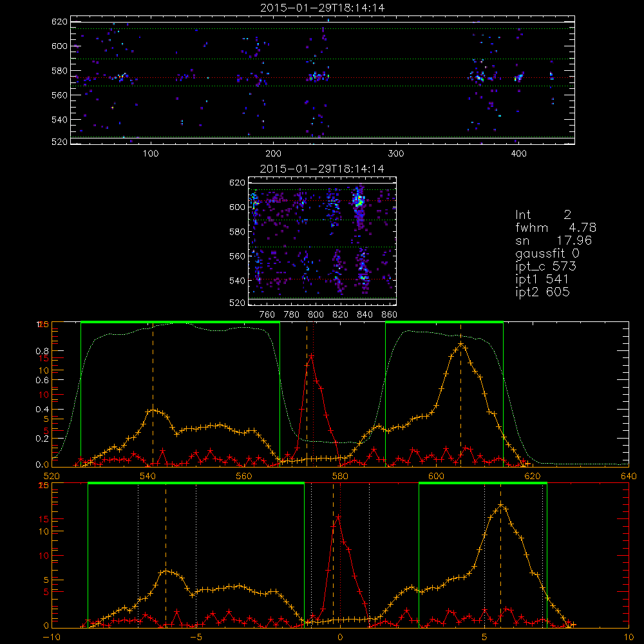Select the ipt_c 573 label

click(x=546, y=267)
